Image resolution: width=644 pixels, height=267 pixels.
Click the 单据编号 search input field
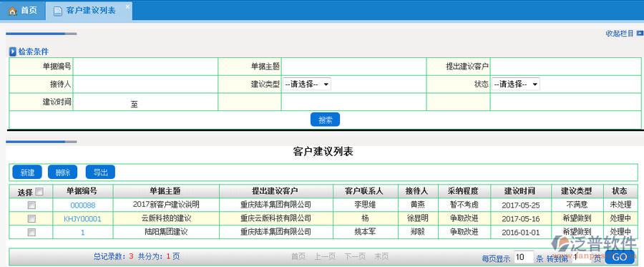pos(145,67)
